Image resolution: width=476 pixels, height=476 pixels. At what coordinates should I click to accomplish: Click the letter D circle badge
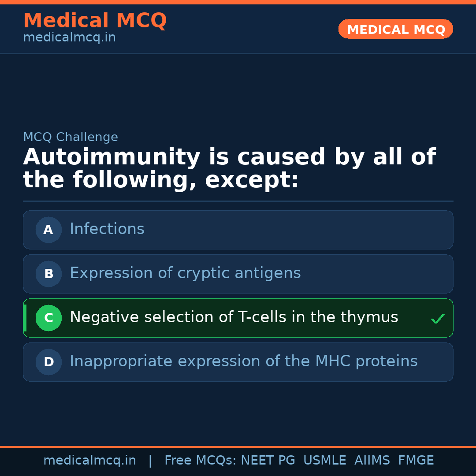pyautogui.click(x=48, y=362)
